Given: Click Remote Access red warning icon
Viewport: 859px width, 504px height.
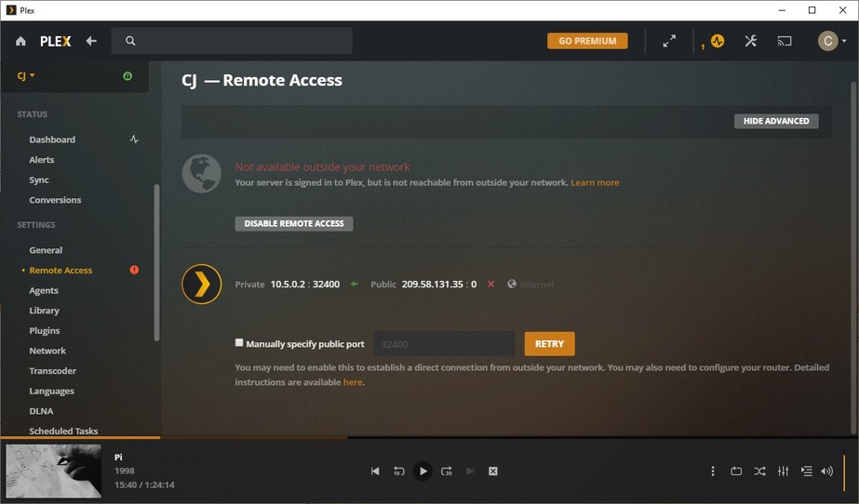Looking at the screenshot, I should (x=134, y=270).
